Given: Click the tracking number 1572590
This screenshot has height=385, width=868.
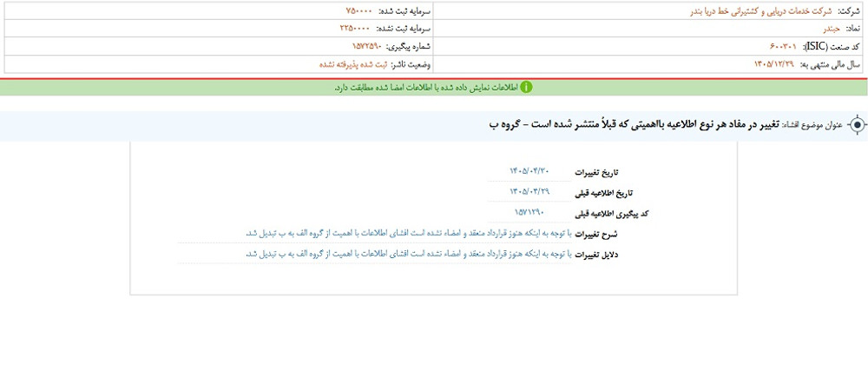Looking at the screenshot, I should click(x=367, y=46).
